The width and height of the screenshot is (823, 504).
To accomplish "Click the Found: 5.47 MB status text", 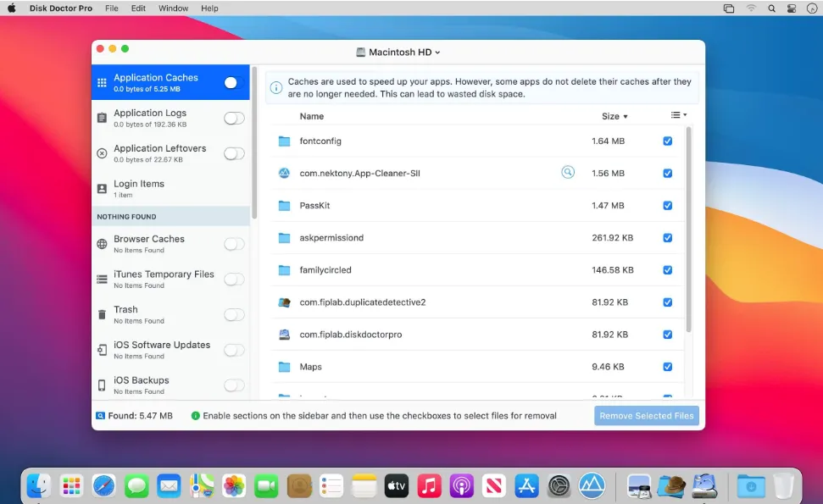I will pos(140,416).
